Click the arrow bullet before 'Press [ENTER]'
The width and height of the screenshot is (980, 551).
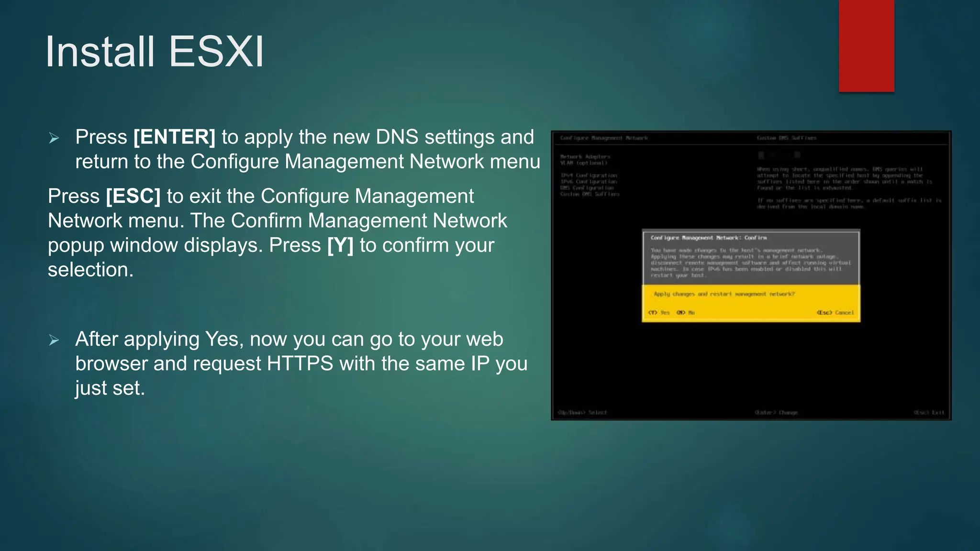click(54, 138)
